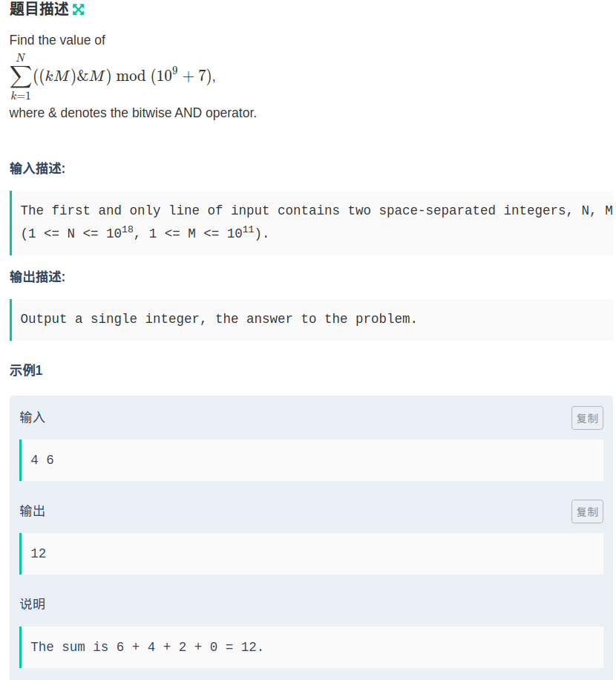Viewport: 616px width, 680px height.
Task: Click the sample output value "12"
Action: [39, 554]
